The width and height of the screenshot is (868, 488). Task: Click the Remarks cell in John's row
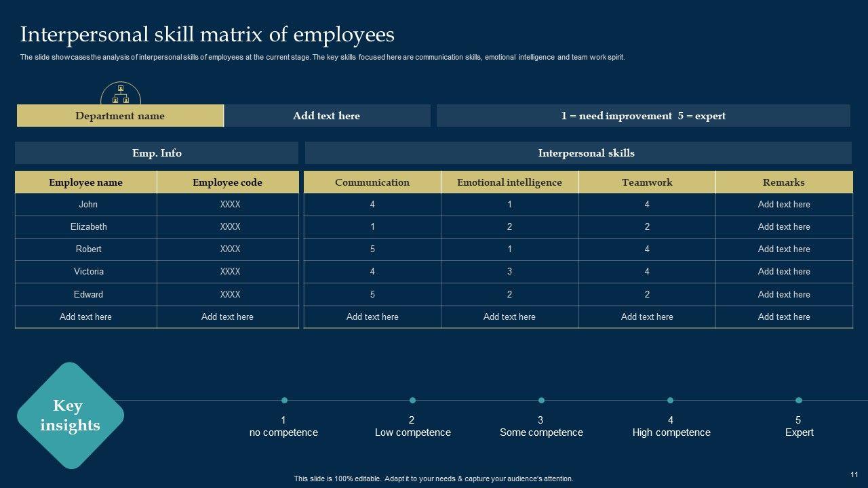784,204
